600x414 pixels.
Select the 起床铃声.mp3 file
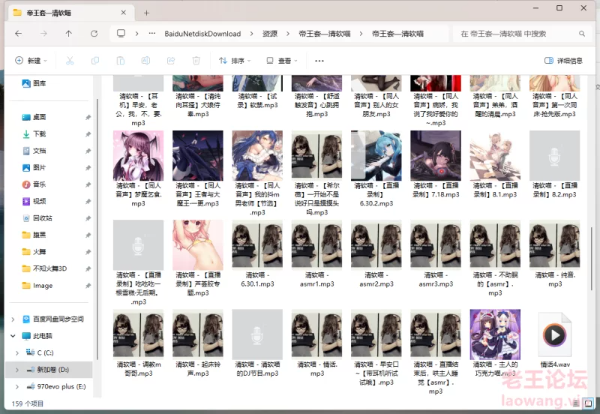click(198, 344)
